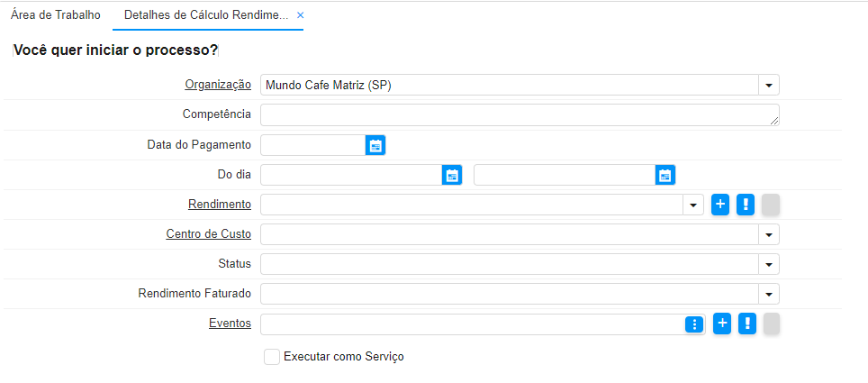The image size is (868, 383).
Task: Click into the Rendimento input field
Action: 472,205
